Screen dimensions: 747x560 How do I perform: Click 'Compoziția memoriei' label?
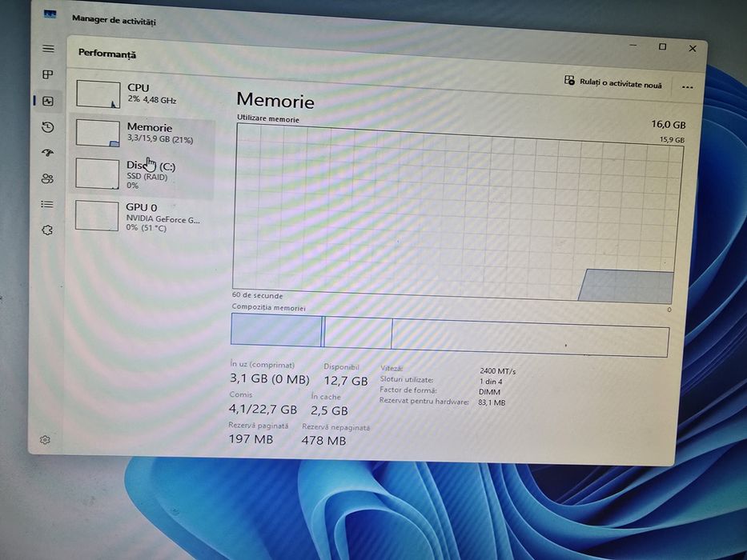pyautogui.click(x=268, y=308)
